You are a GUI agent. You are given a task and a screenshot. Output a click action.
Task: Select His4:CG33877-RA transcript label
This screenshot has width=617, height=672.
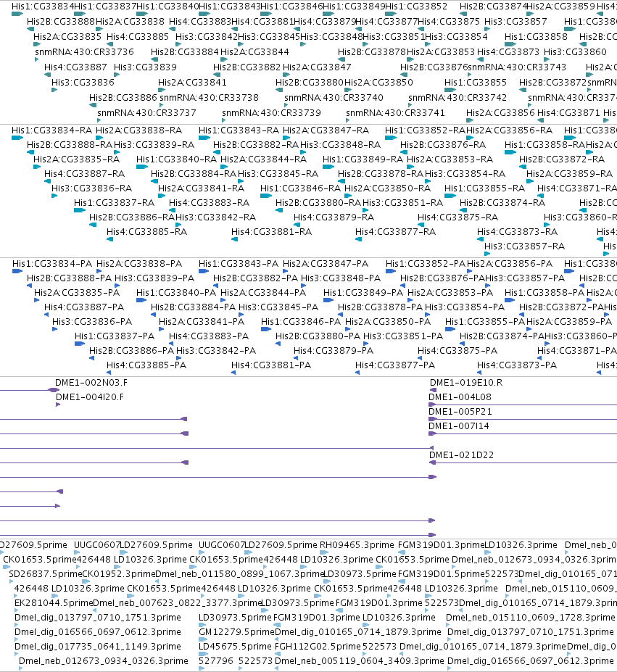[x=395, y=232]
